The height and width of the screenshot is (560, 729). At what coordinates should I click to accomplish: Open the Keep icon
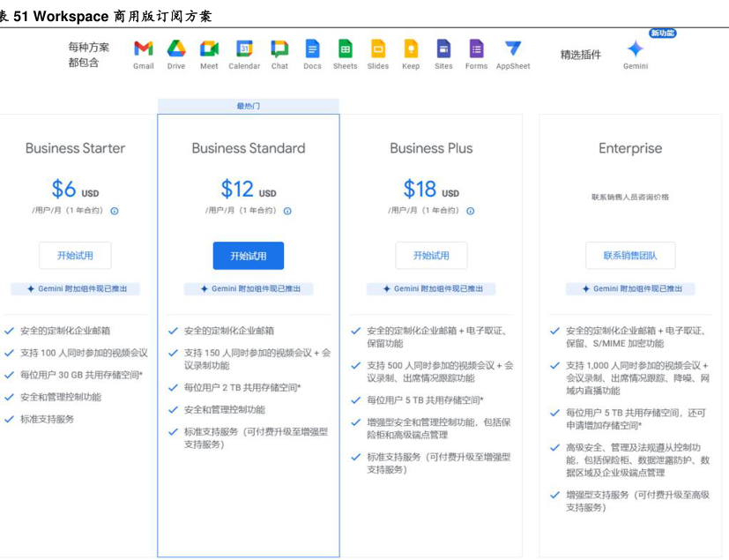pos(411,49)
